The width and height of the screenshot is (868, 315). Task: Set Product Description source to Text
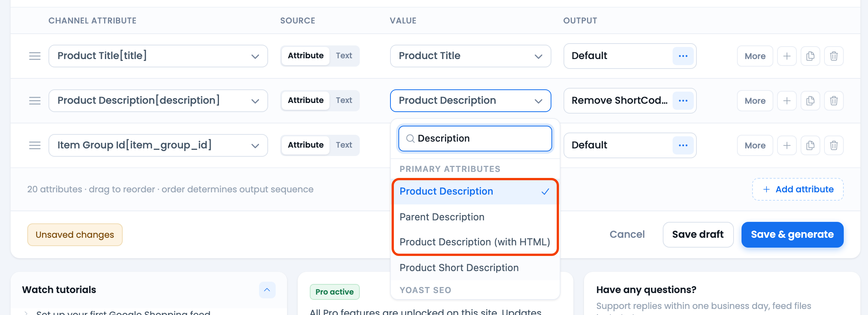click(x=344, y=101)
